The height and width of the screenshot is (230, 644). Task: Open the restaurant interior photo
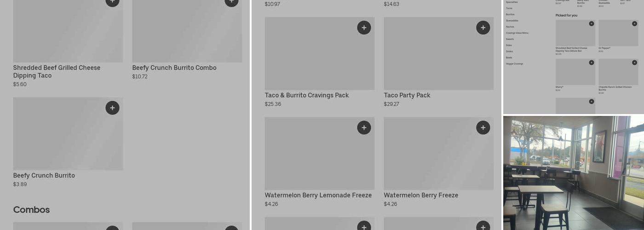click(x=573, y=172)
